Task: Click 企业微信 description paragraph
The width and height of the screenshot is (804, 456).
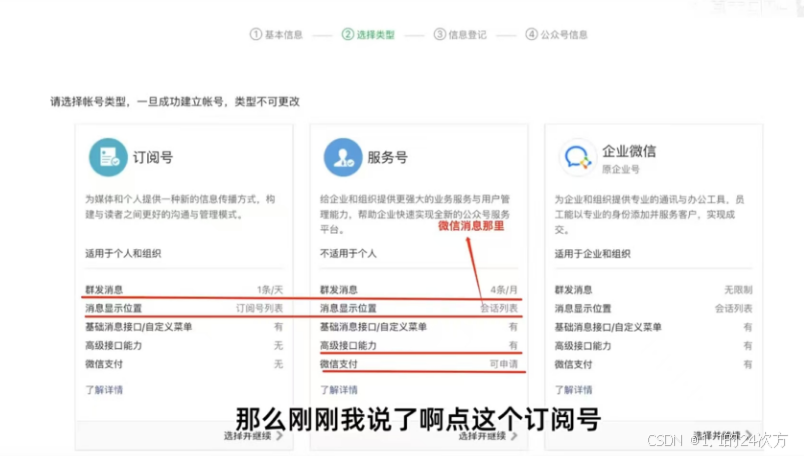Action: pyautogui.click(x=649, y=214)
